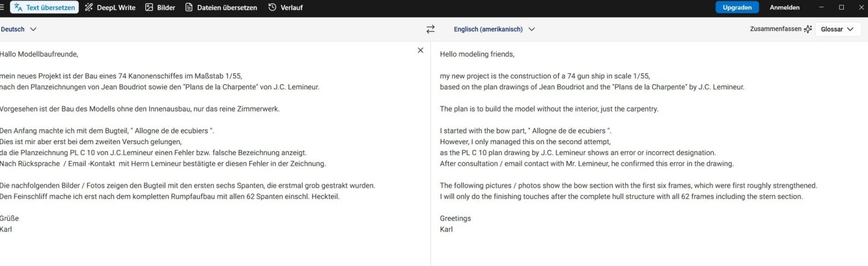Image resolution: width=868 pixels, height=266 pixels.
Task: Click the Upgraden button
Action: point(737,7)
